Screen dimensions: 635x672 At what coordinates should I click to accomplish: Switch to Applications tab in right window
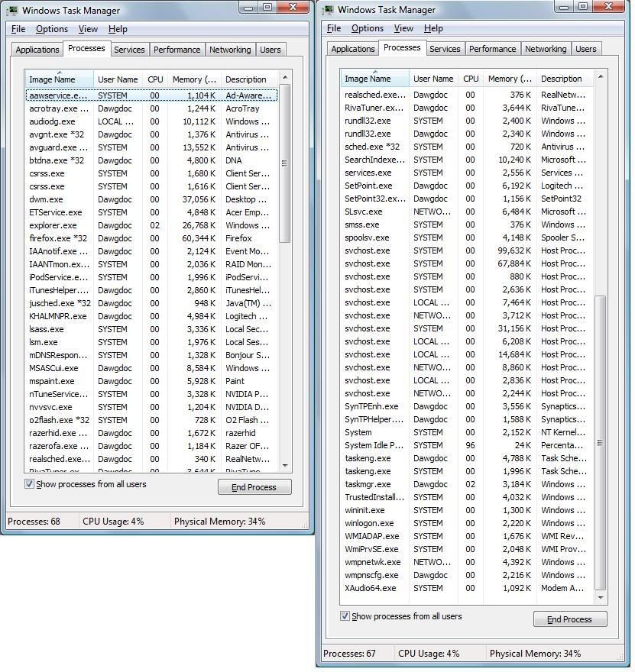(353, 48)
